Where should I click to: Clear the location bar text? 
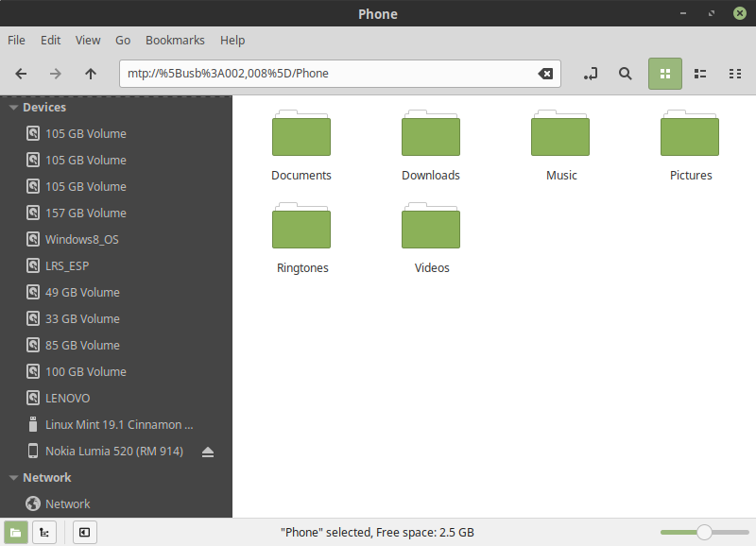[545, 74]
